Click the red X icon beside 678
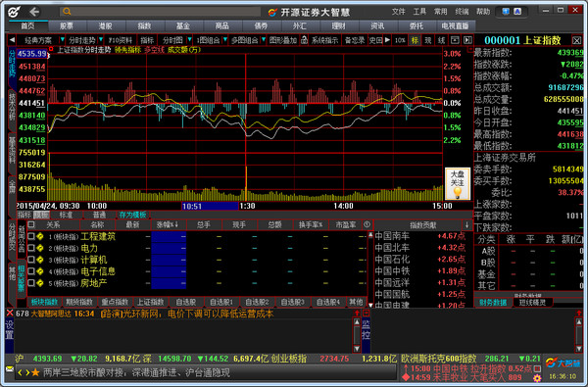Image resolution: width=588 pixels, height=387 pixels. click(10, 314)
